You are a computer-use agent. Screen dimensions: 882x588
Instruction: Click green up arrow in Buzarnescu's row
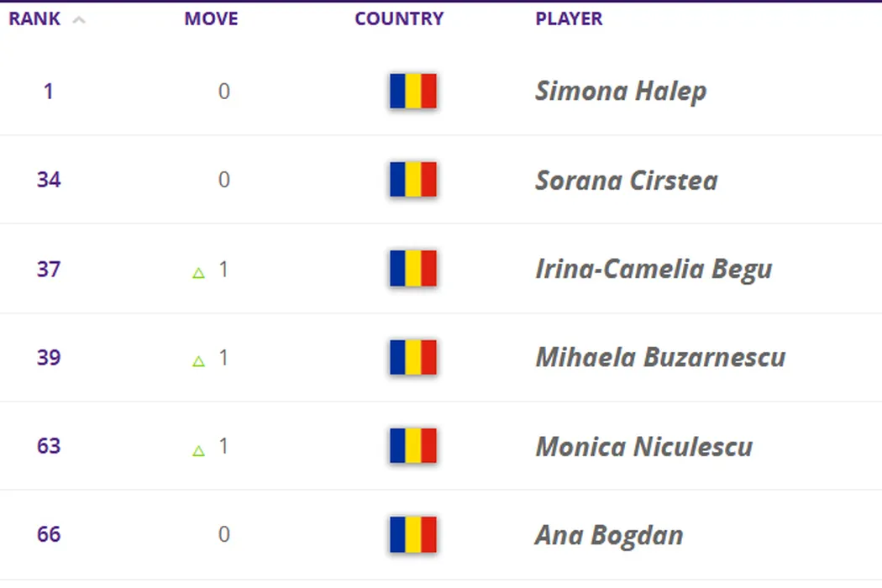199,361
